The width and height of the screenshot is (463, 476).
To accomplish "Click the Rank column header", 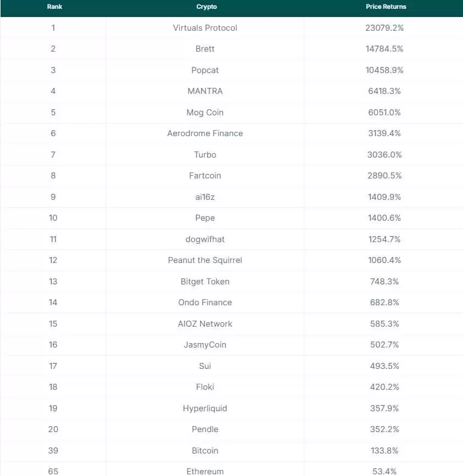I will tap(54, 7).
